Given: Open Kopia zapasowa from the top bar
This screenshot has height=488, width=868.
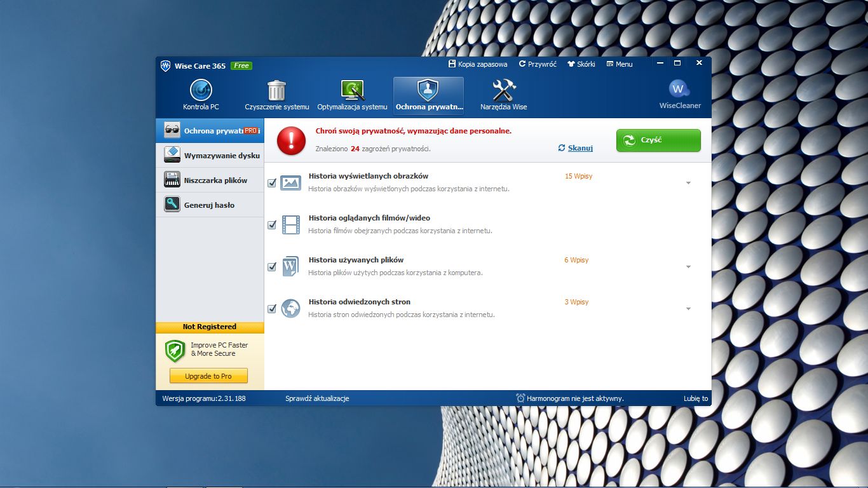Looking at the screenshot, I should point(478,64).
